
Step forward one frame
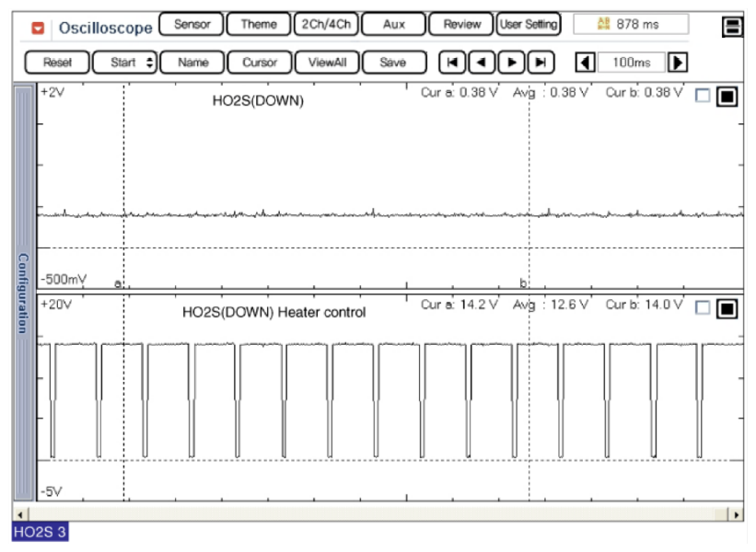point(512,63)
